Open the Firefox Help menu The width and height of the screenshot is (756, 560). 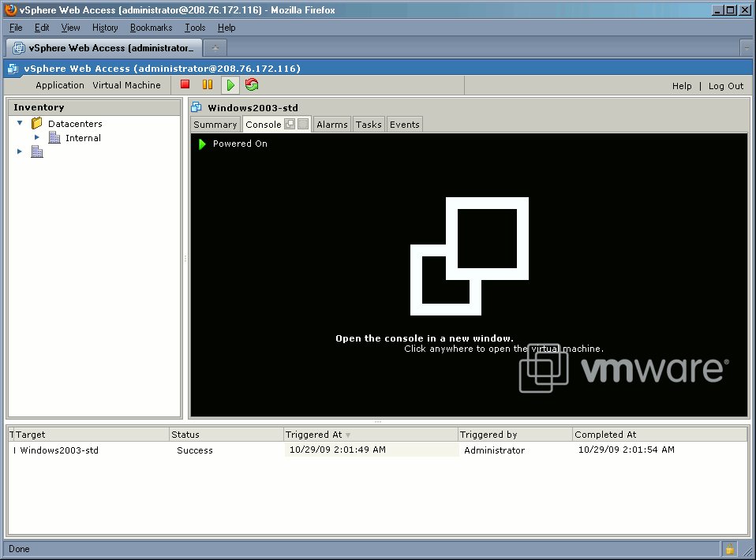(226, 28)
